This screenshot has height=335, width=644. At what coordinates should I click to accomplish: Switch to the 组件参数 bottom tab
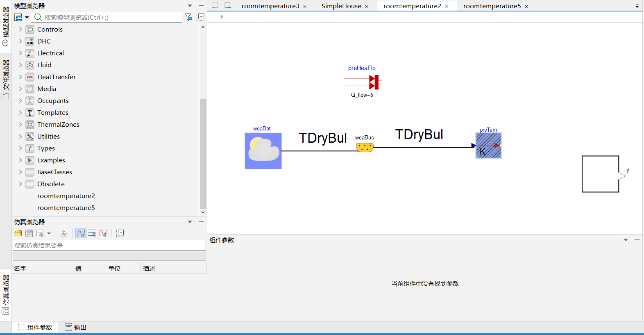click(x=35, y=327)
